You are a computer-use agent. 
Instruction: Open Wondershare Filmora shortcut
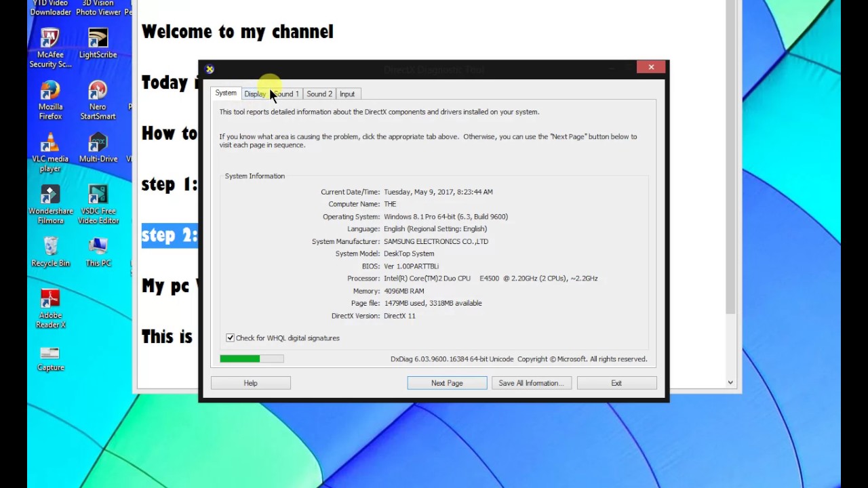pos(50,196)
